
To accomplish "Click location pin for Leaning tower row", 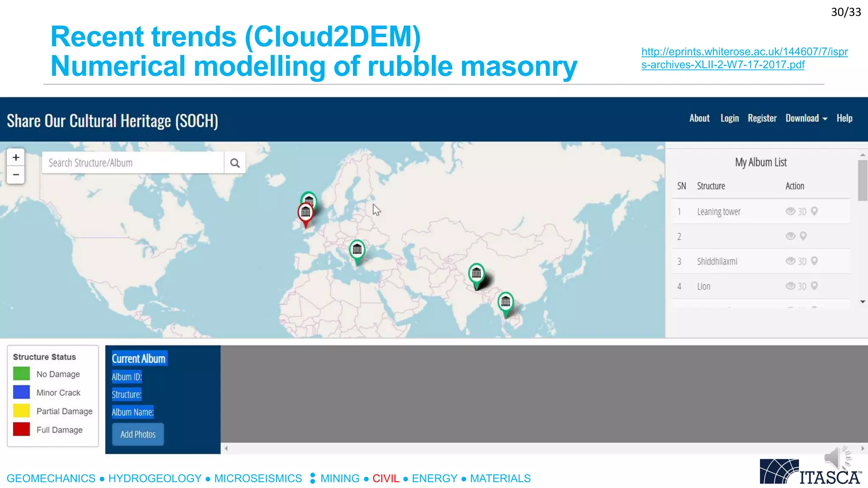I will (814, 211).
